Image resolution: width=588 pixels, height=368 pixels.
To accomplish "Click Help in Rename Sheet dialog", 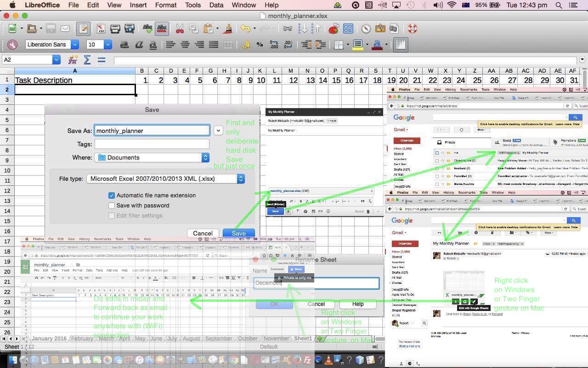I will point(358,304).
